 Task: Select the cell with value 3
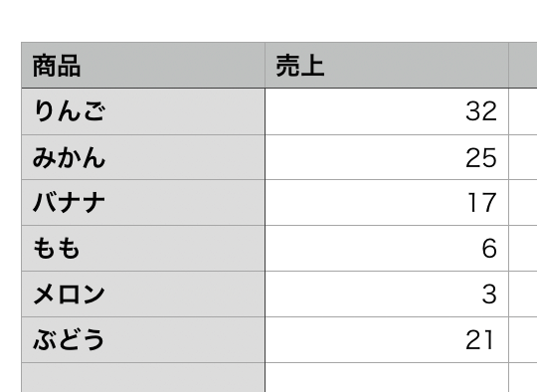coord(387,294)
